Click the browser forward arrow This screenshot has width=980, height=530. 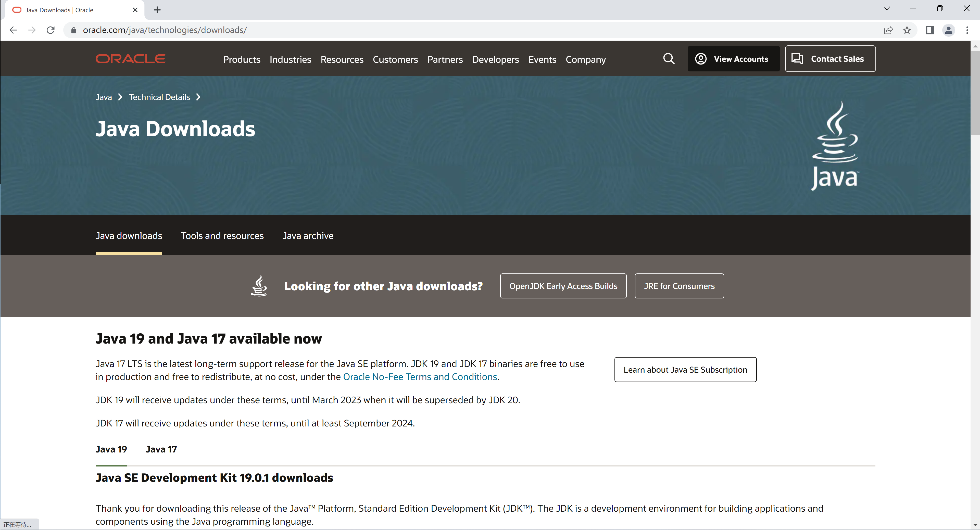point(32,30)
